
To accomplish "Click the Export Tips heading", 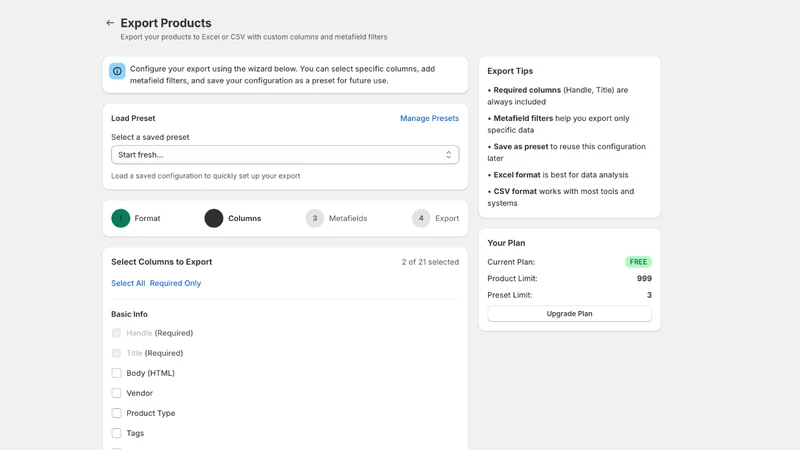I will [510, 71].
